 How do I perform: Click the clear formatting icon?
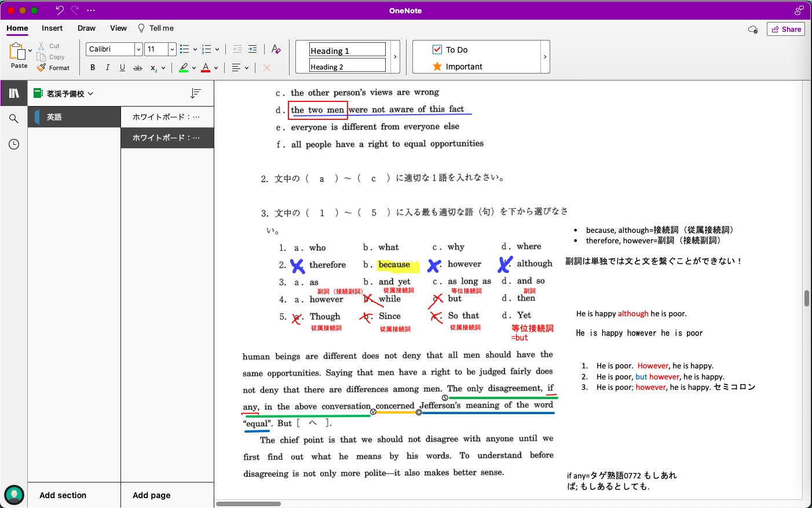pyautogui.click(x=276, y=49)
